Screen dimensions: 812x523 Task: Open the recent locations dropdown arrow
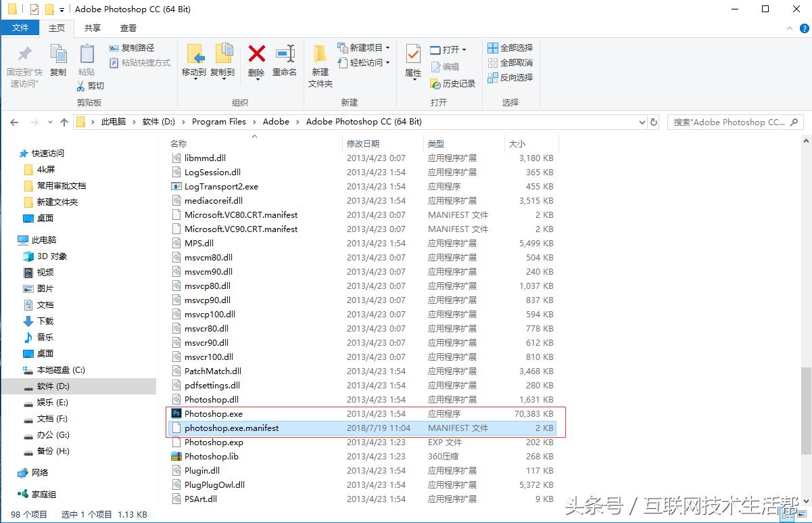[51, 122]
